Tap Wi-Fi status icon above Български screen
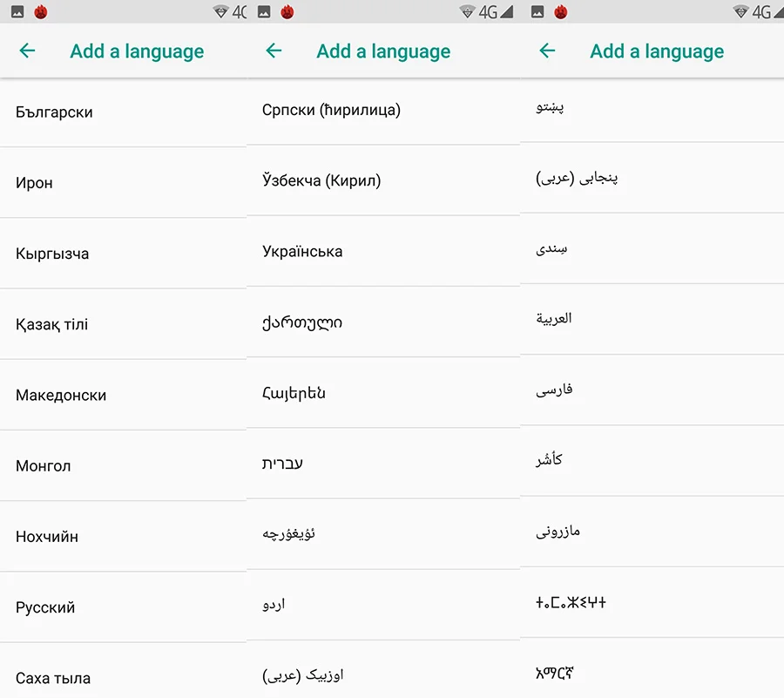 pyautogui.click(x=220, y=12)
